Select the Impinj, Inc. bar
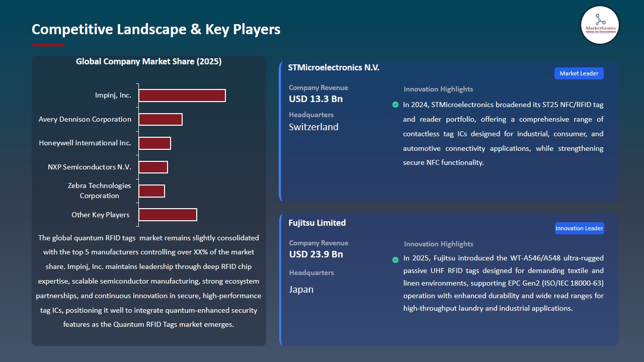Screen dimensions: 644x362 182,96
